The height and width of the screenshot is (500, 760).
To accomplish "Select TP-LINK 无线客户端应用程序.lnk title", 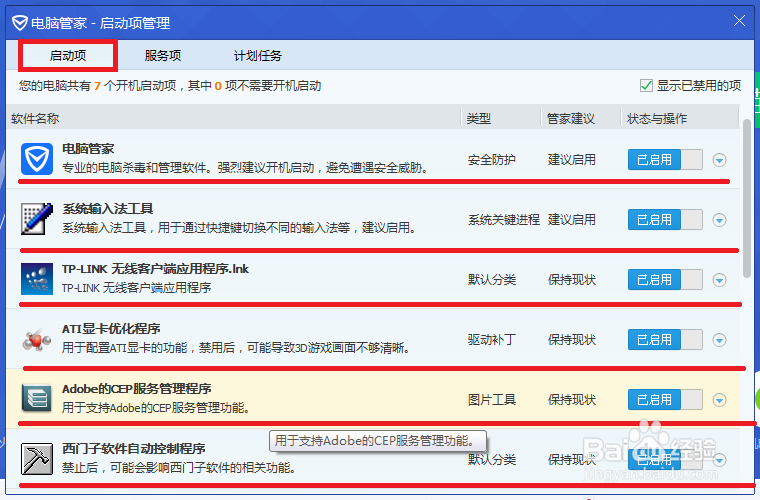I will tap(155, 269).
